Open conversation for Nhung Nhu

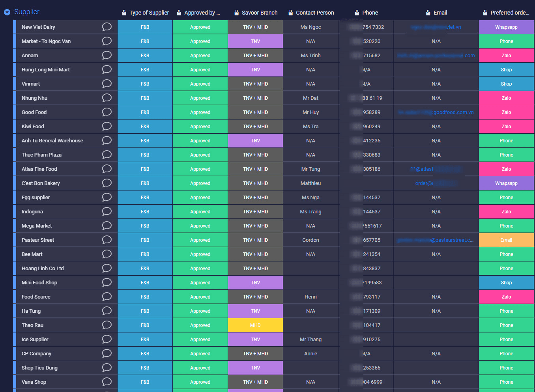point(107,98)
